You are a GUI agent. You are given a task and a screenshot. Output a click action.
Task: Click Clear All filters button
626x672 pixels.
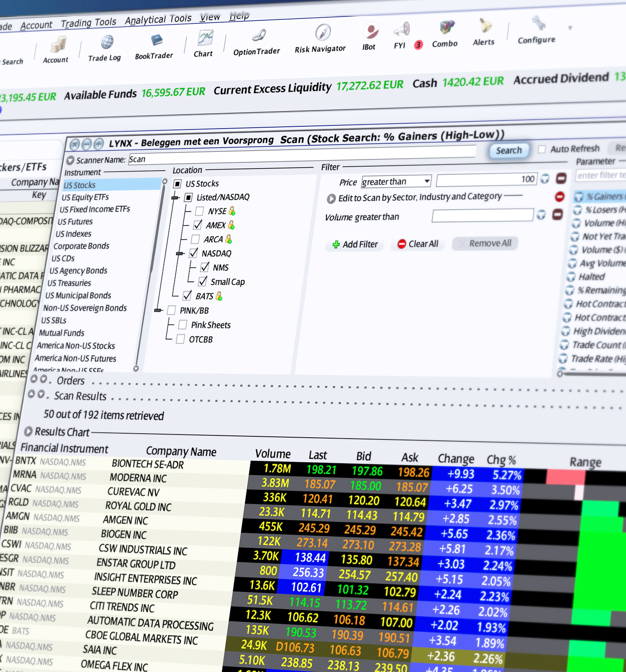[418, 244]
